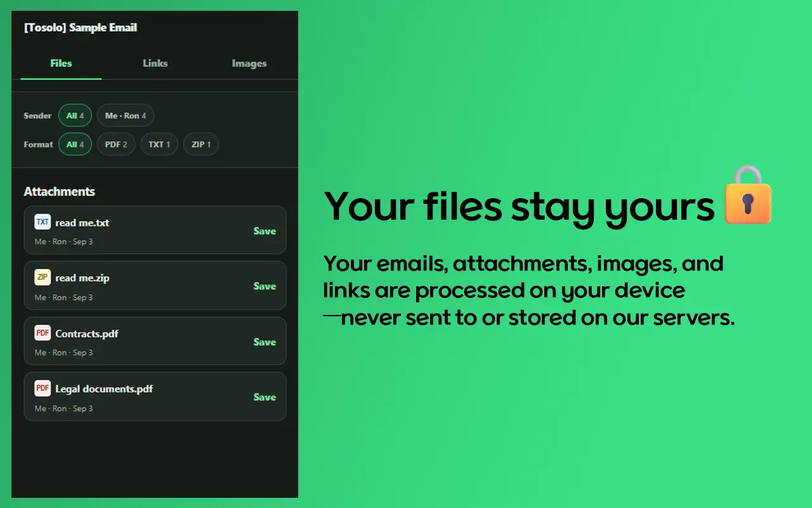Click the Legal documents.pdf file name
This screenshot has width=812, height=508.
coord(104,389)
